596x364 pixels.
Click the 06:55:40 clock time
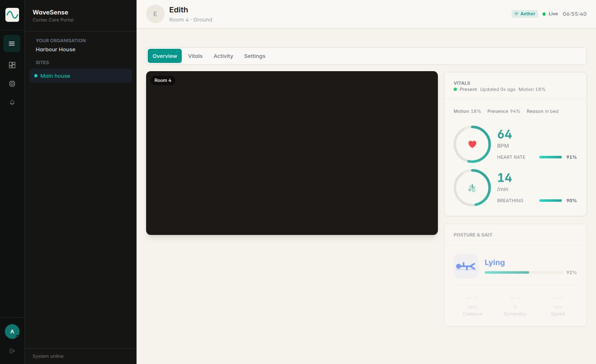(574, 14)
